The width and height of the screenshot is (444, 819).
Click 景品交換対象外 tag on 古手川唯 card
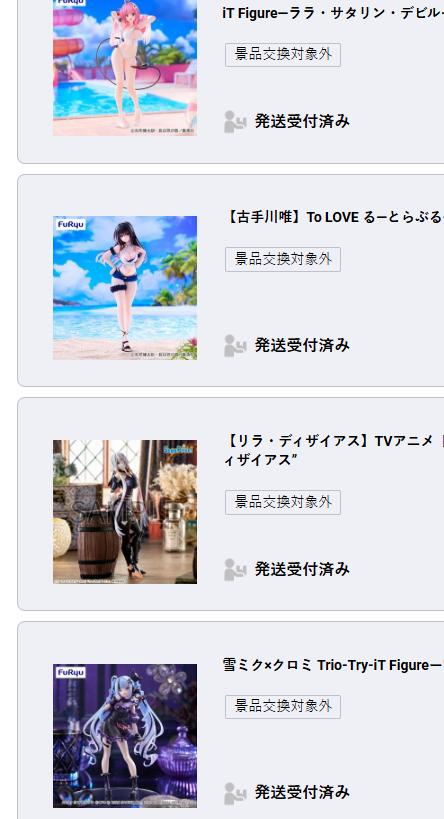point(283,259)
